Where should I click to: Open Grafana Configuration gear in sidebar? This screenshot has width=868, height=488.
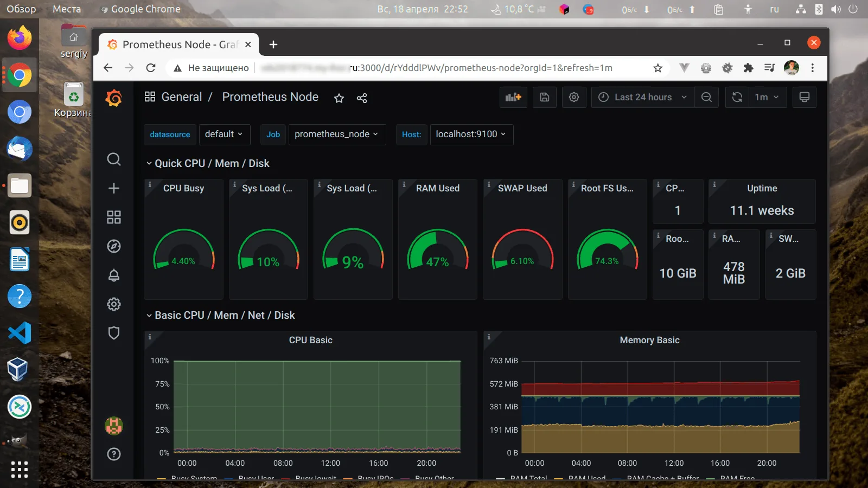114,304
